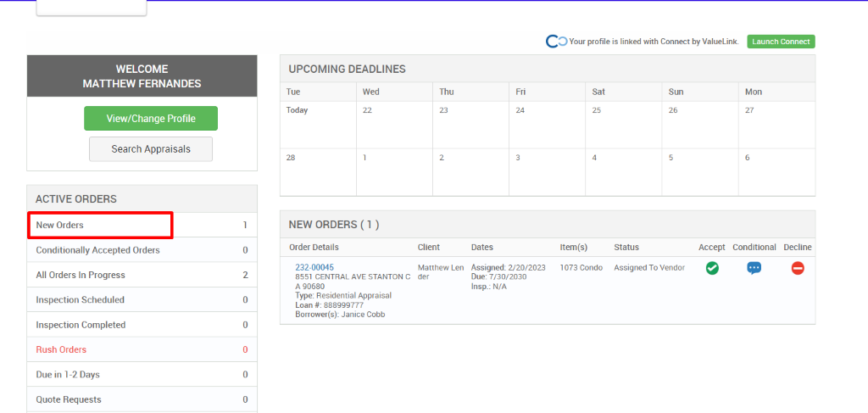View Rush Orders list
This screenshot has width=868, height=413.
click(x=142, y=350)
